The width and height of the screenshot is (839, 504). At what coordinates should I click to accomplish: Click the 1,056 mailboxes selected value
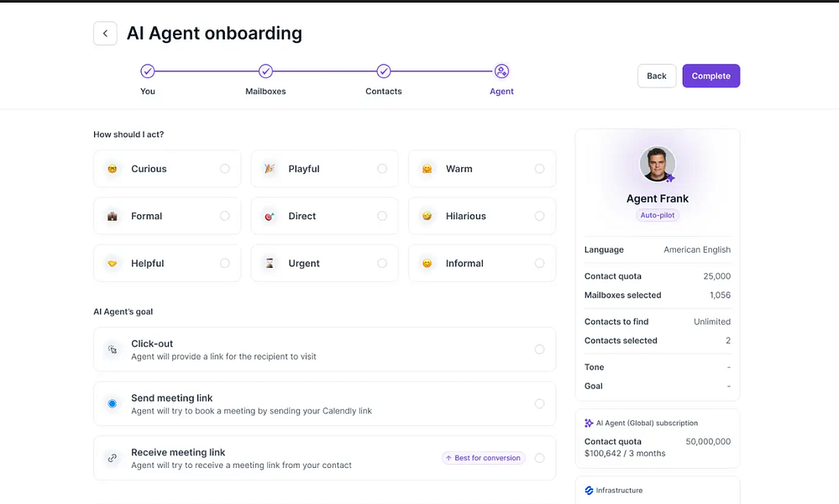720,296
